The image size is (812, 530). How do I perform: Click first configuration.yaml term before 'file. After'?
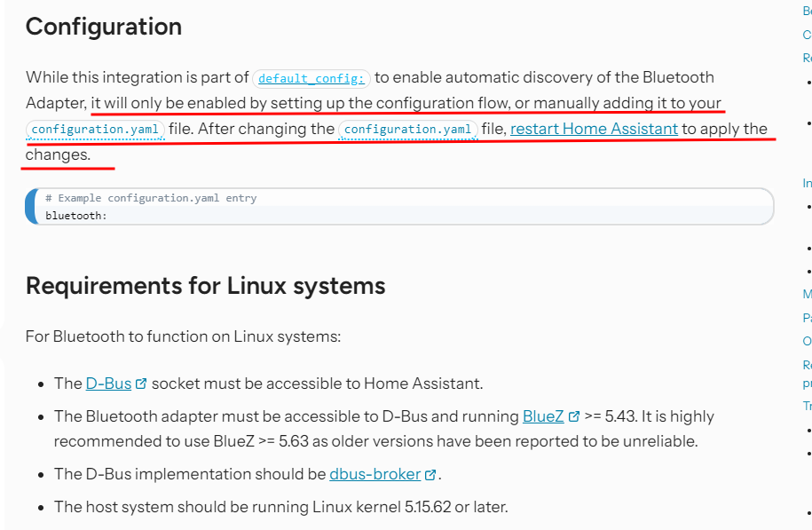pyautogui.click(x=95, y=130)
